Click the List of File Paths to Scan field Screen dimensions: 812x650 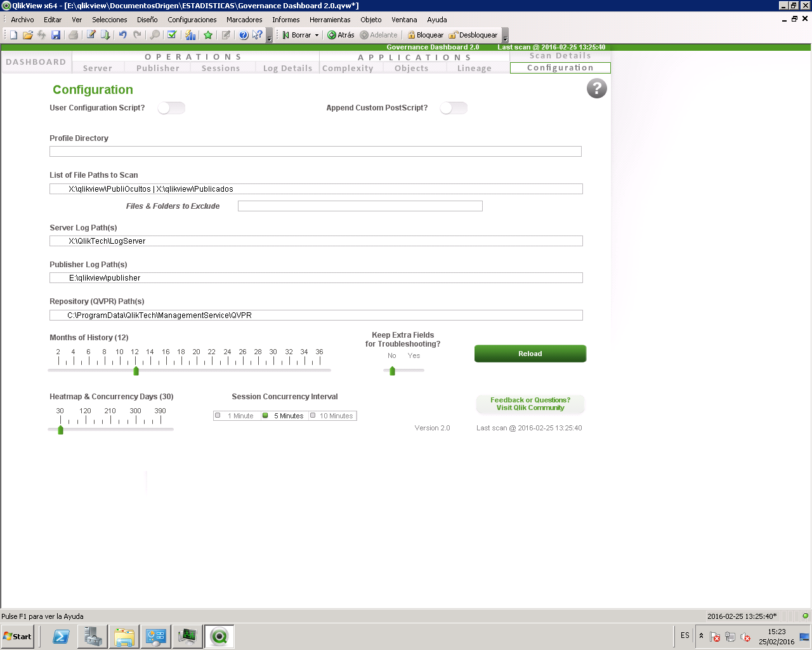[316, 189]
